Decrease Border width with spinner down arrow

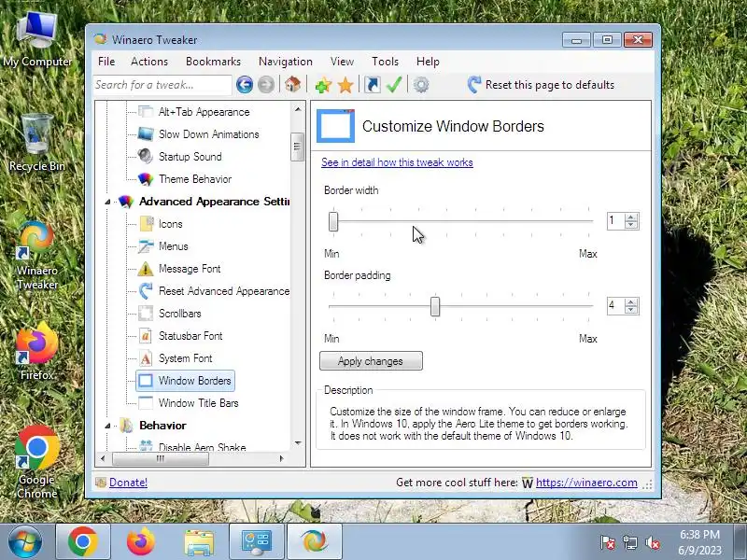[x=631, y=225]
